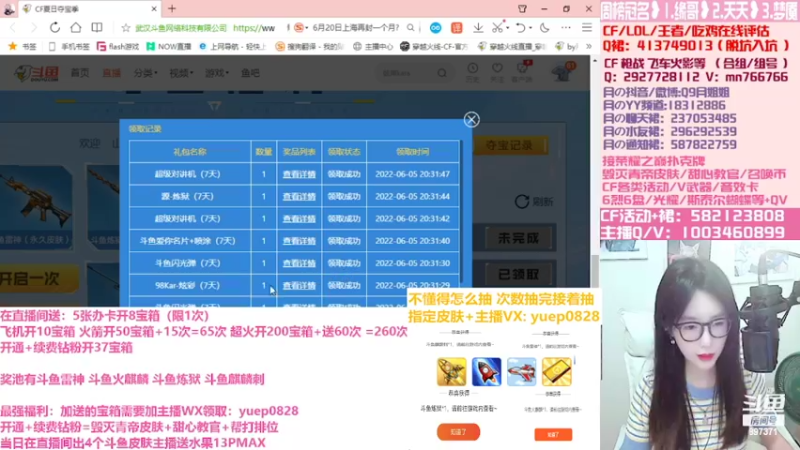Open the 穿越火线-CF-官方 bookmark
This screenshot has width=800, height=450.
(x=434, y=46)
